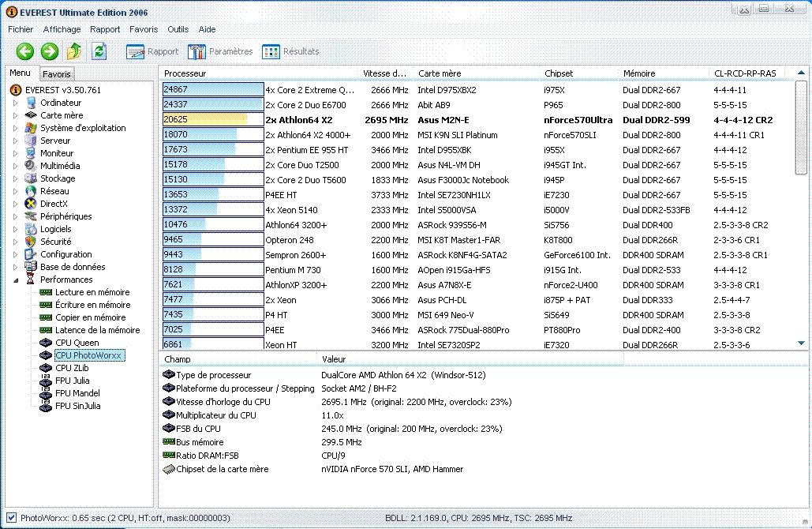Select the 4x Core 2 Extreme result row
Viewport: 812px width, 529px height.
tap(477, 90)
